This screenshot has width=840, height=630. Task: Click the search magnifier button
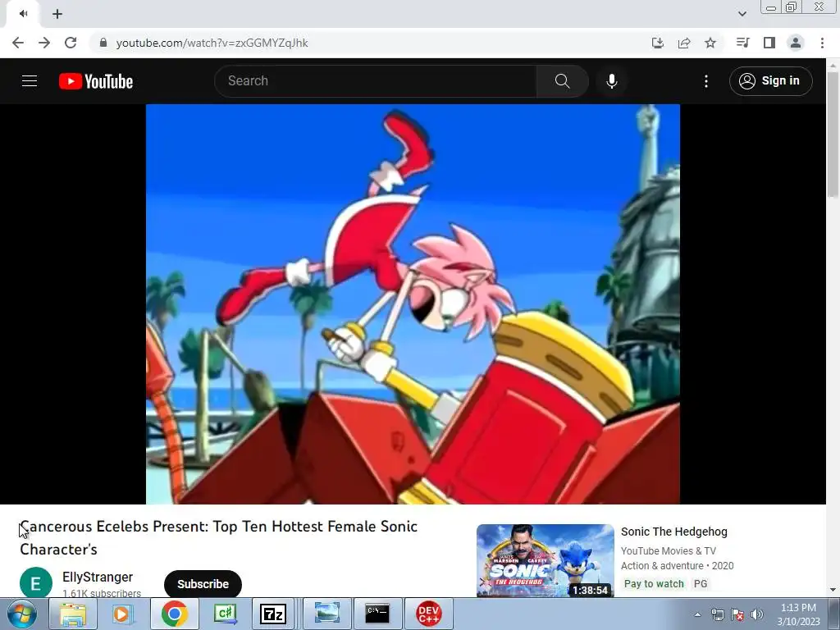[x=562, y=81]
